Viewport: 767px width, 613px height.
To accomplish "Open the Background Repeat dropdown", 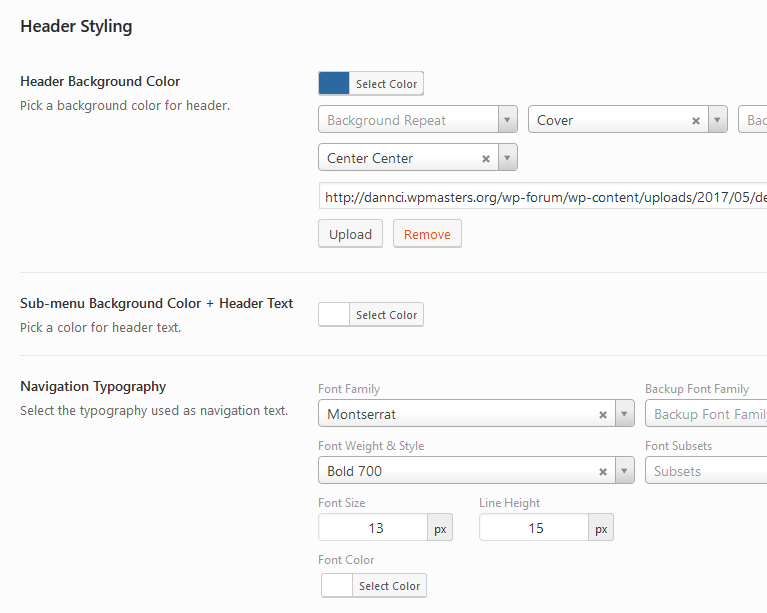I will pos(417,120).
